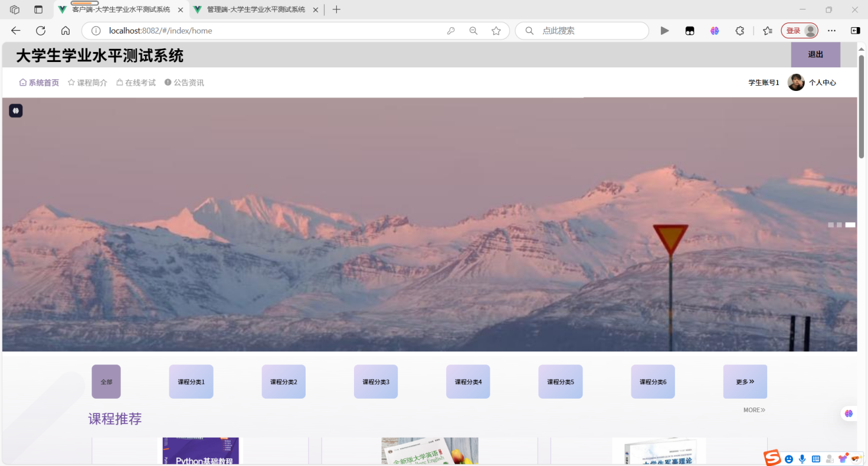
Task: Click the floating brain icon at right edge
Action: coord(849,413)
